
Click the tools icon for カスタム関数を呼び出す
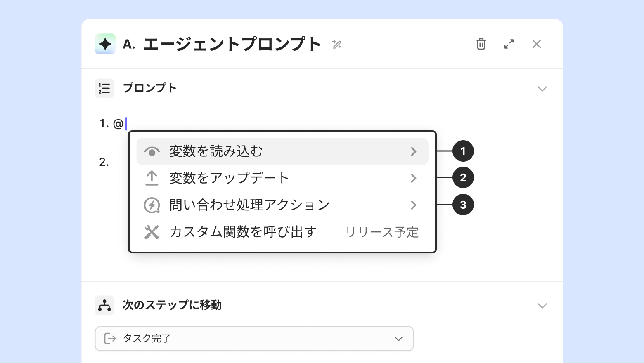point(152,232)
